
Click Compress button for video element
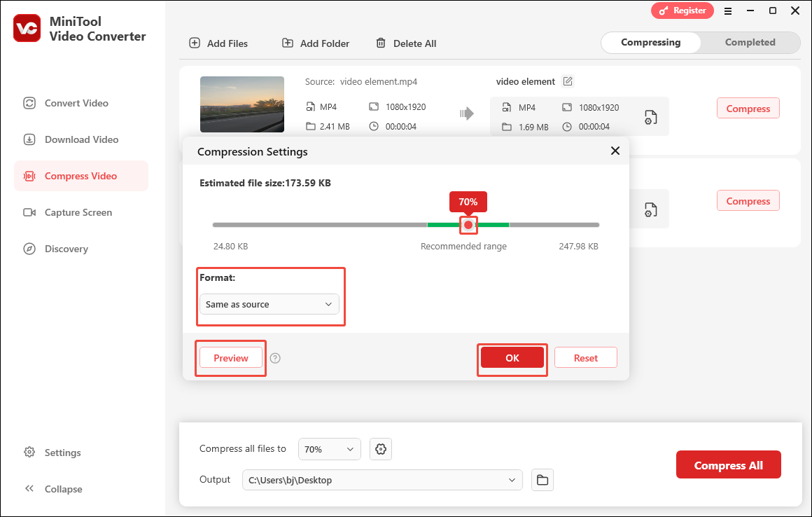tap(748, 109)
